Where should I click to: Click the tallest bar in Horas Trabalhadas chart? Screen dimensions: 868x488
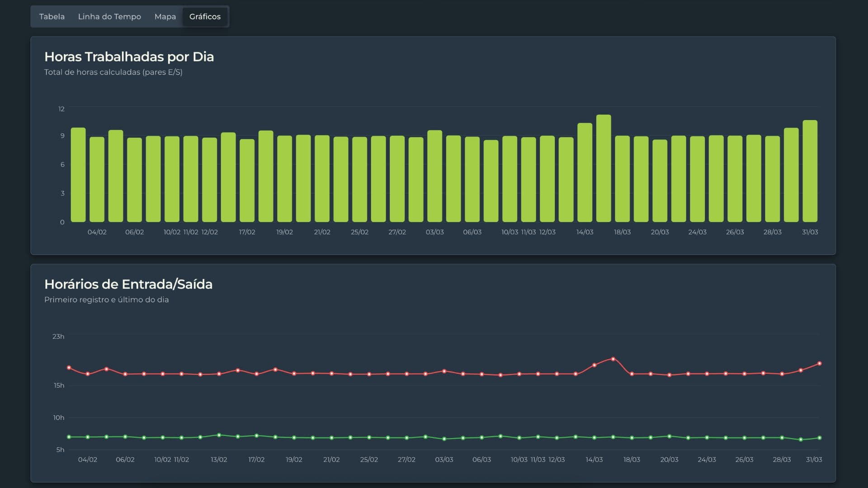click(604, 168)
